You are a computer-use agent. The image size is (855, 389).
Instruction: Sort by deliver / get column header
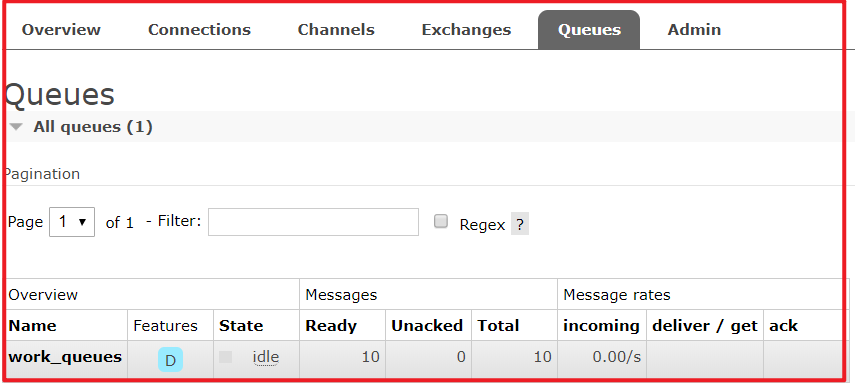[705, 326]
